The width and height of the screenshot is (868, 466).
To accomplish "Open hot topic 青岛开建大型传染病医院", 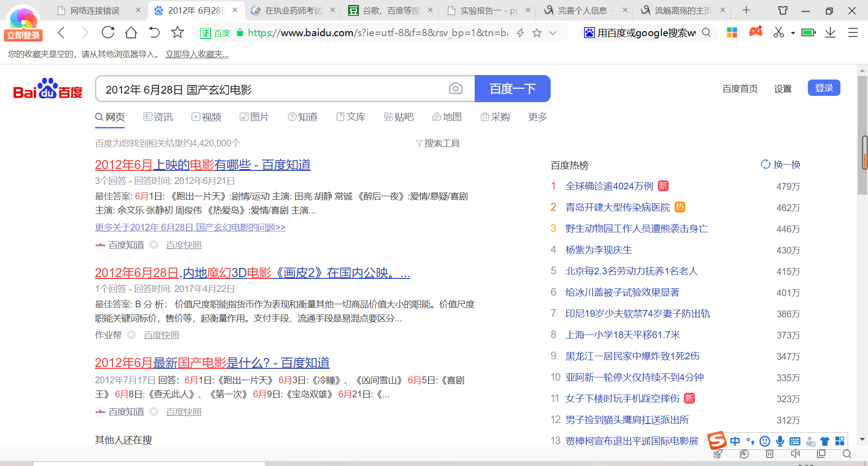I will [x=618, y=207].
